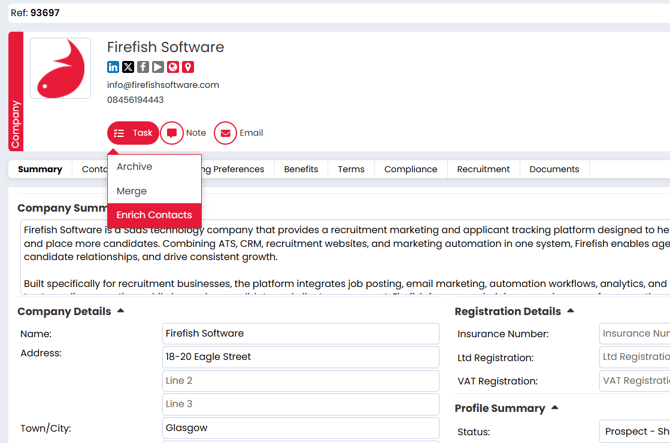Open the Documents tab
This screenshot has width=670, height=443.
(554, 169)
